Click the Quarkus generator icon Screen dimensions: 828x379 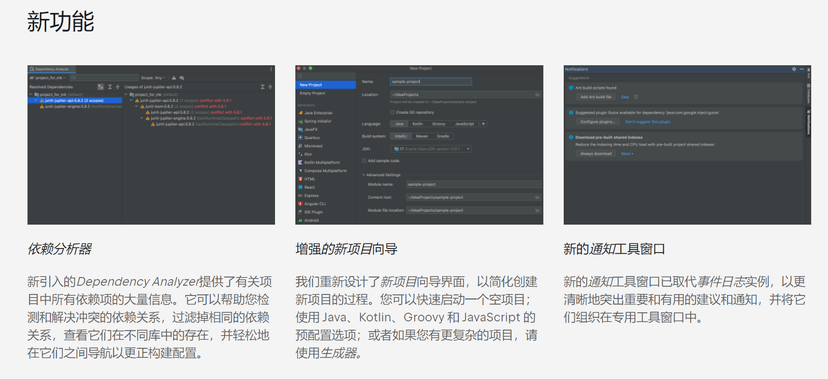299,137
